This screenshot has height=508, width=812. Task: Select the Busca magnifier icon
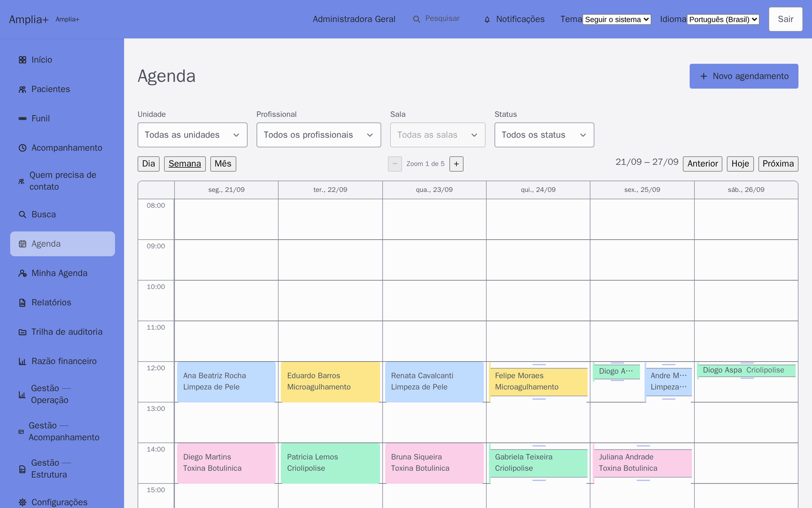coord(22,214)
